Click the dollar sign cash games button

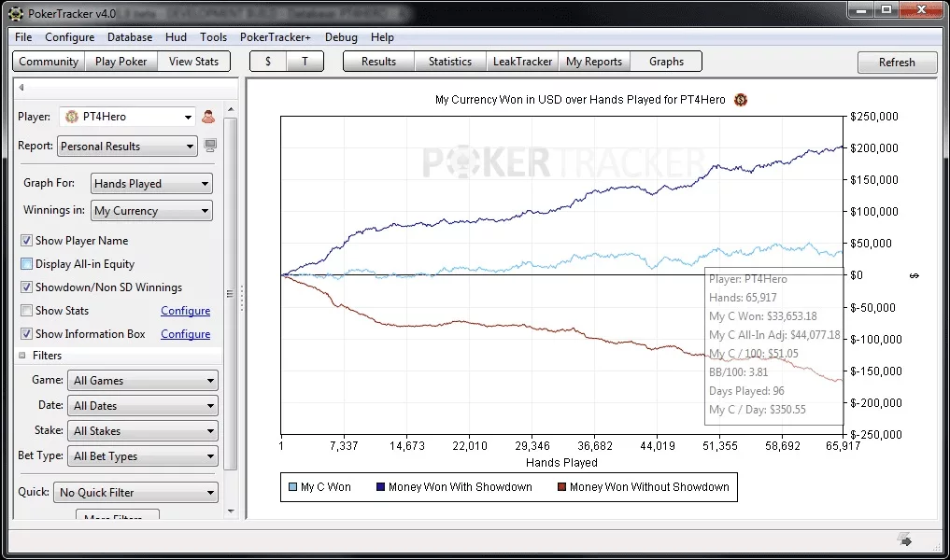(268, 62)
